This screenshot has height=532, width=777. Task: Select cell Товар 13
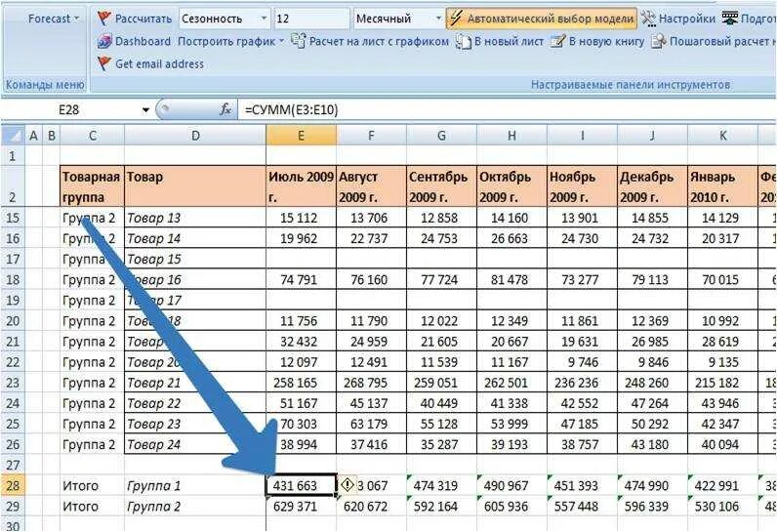(195, 218)
